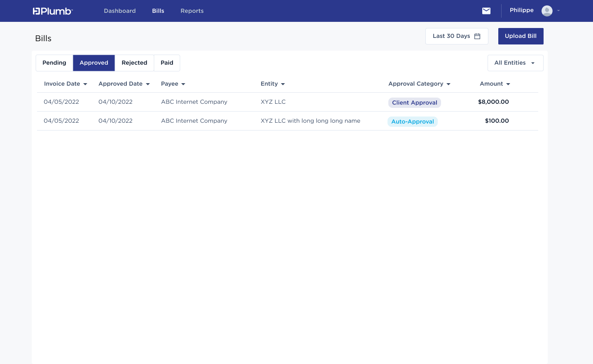Sort by Invoice Date column
This screenshot has height=364, width=593.
click(65, 84)
